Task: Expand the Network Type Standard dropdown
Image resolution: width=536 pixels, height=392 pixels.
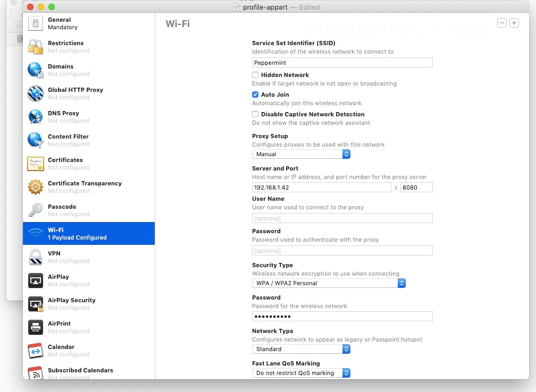Action: coord(301,349)
